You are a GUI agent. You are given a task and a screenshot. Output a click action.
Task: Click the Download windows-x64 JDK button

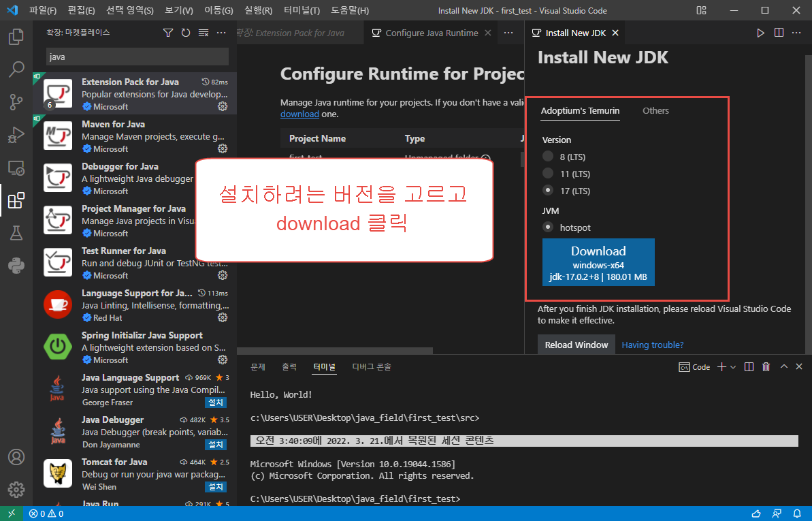598,262
